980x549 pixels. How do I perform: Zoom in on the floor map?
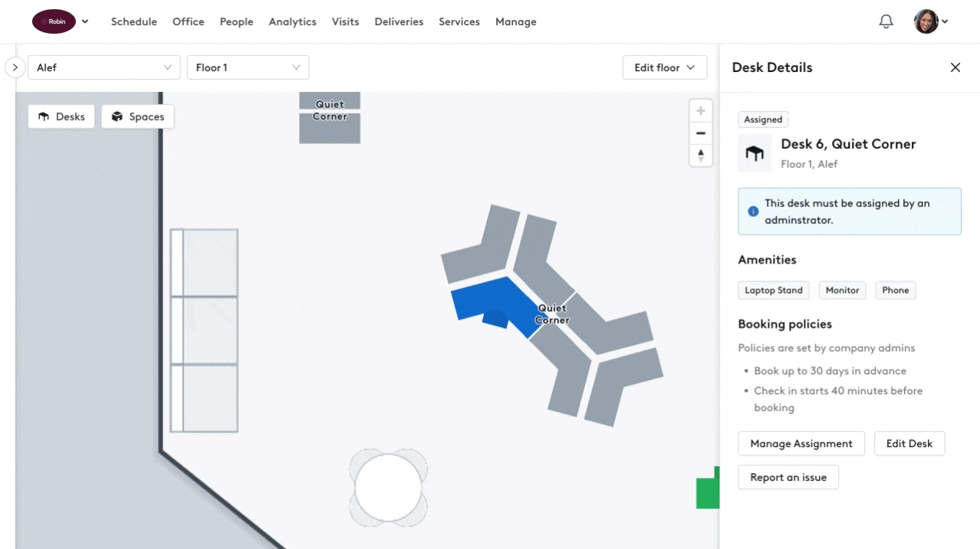tap(700, 110)
